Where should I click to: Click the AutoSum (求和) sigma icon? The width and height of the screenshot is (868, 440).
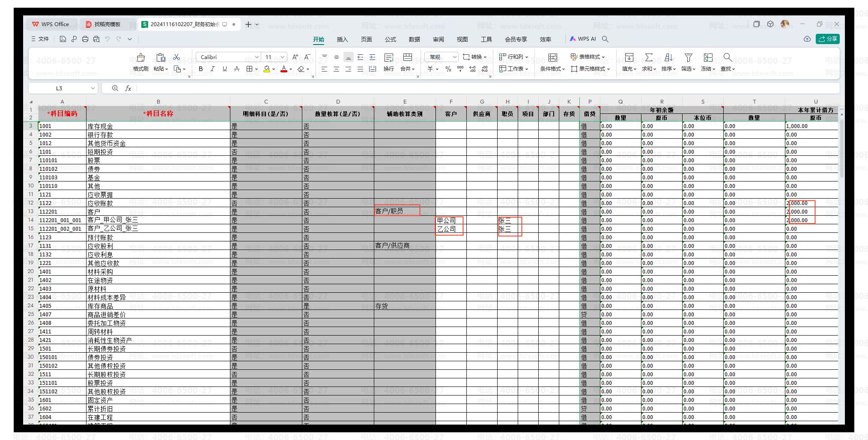pyautogui.click(x=649, y=58)
